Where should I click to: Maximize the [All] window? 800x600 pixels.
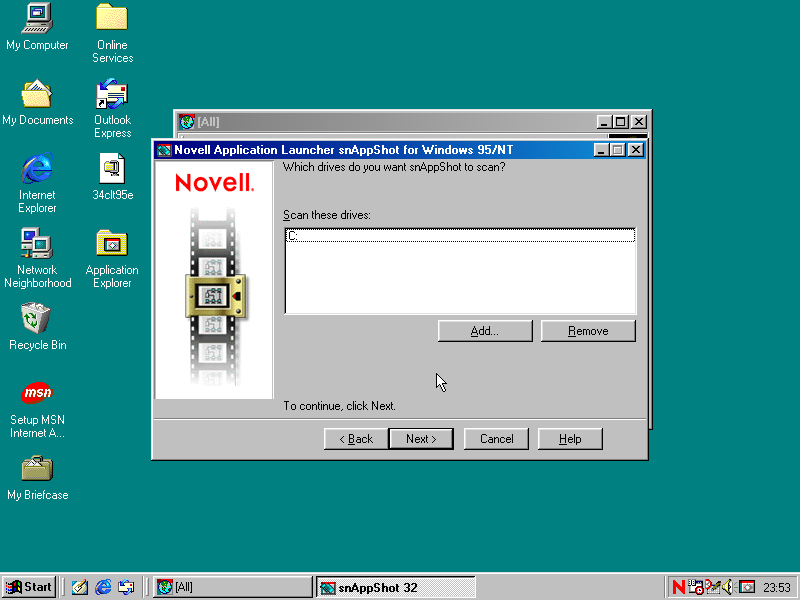pos(620,122)
